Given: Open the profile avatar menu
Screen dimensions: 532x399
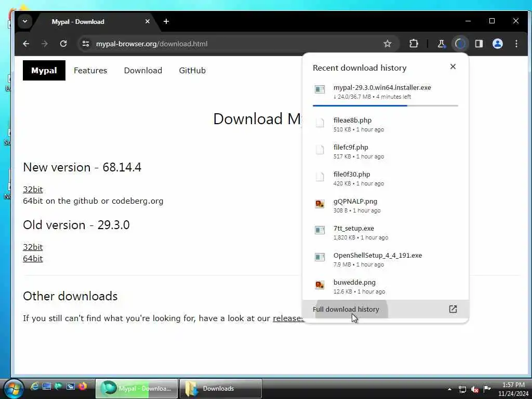Looking at the screenshot, I should (x=497, y=44).
